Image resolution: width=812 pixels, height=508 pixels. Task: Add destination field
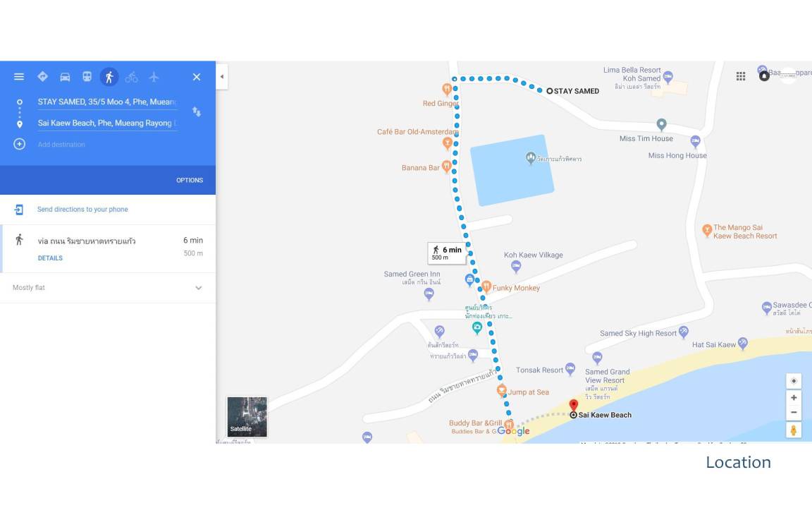(x=108, y=145)
